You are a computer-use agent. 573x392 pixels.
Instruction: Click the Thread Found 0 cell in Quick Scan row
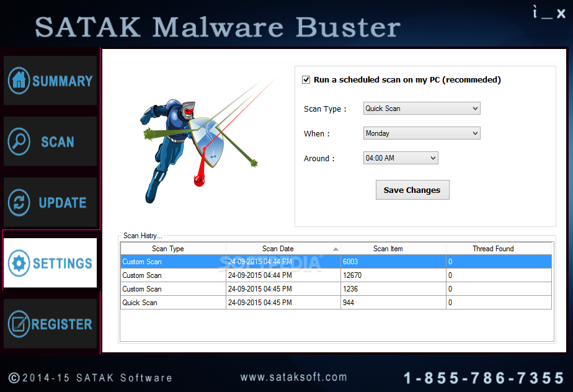click(x=499, y=303)
